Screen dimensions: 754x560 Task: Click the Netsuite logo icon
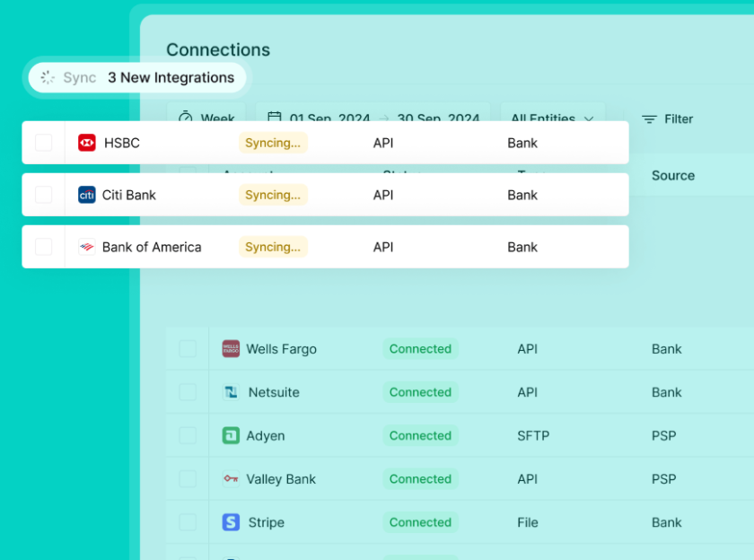[x=231, y=392]
